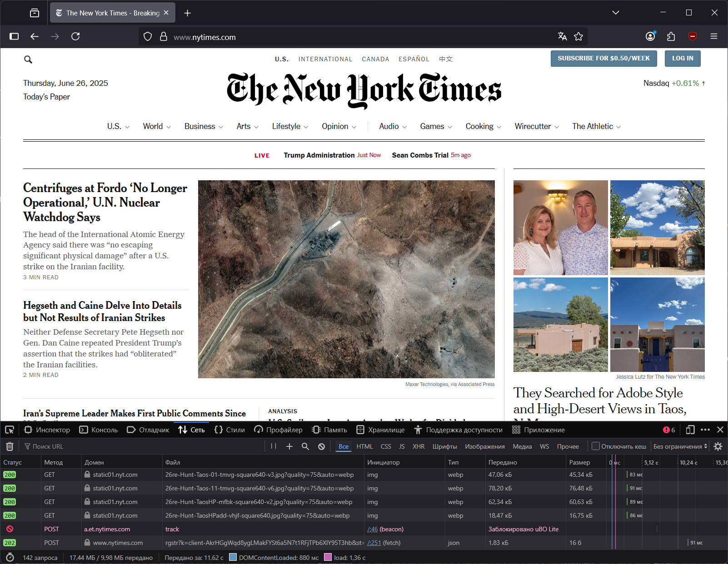
Task: Pause network recording in DevTools
Action: point(274,446)
